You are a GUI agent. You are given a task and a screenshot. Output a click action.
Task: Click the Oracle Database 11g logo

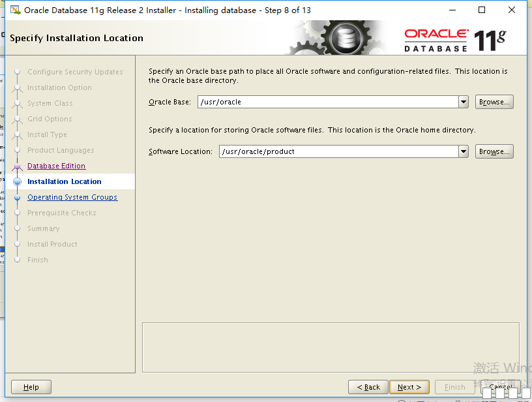click(x=455, y=39)
